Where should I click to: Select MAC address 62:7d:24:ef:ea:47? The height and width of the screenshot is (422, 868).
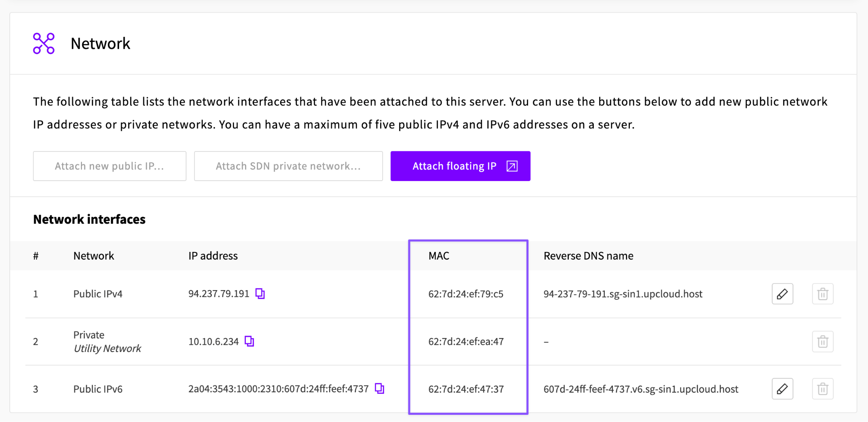[466, 341]
